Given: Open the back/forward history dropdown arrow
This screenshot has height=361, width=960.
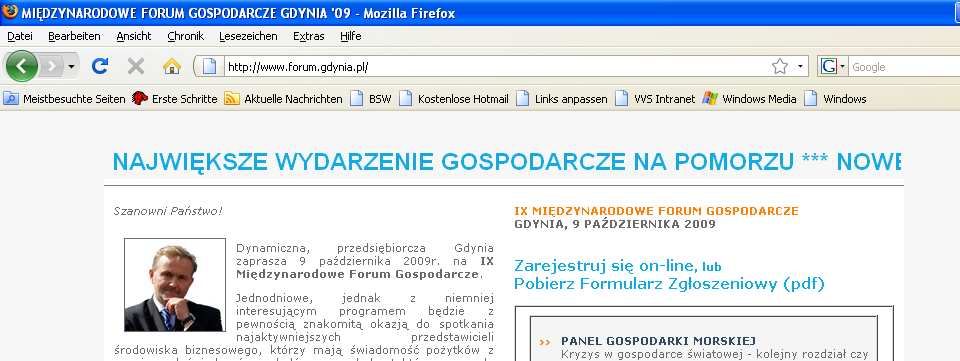Looking at the screenshot, I should (71, 67).
